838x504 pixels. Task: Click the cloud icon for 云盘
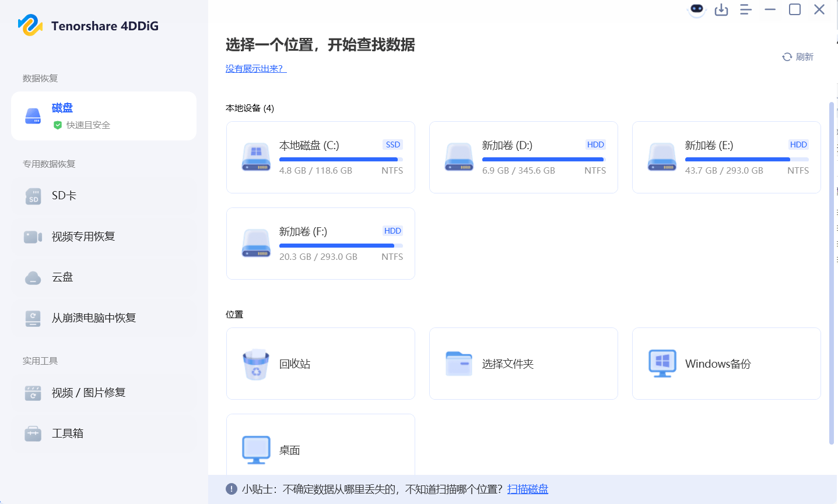[33, 278]
